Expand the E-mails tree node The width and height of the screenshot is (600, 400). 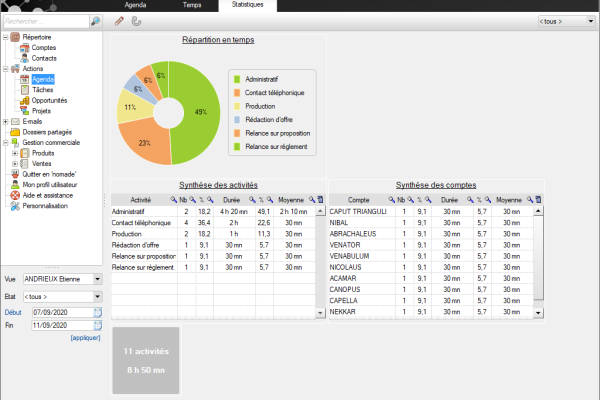[x=6, y=122]
